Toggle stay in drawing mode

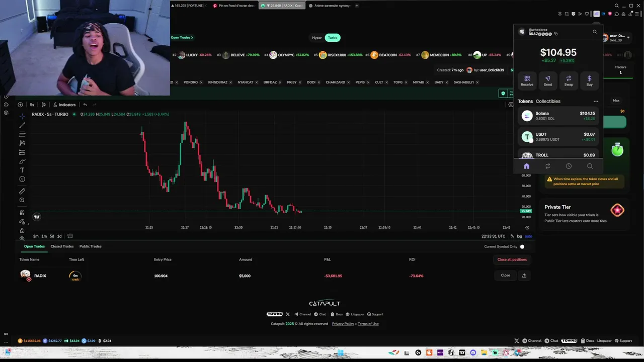(22, 221)
